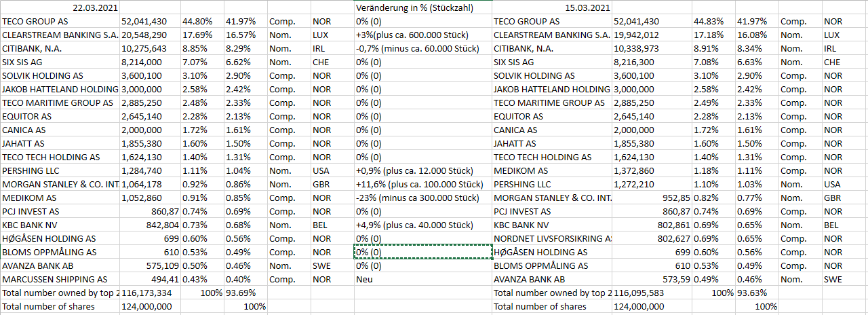
Task: Click EQUITOR AS in the 22.03.2021 table
Action: (60, 116)
